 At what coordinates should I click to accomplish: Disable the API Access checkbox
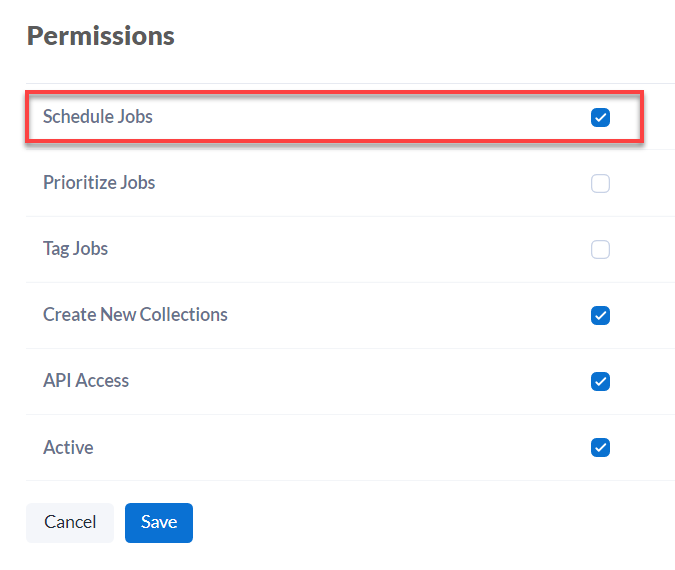coord(600,382)
